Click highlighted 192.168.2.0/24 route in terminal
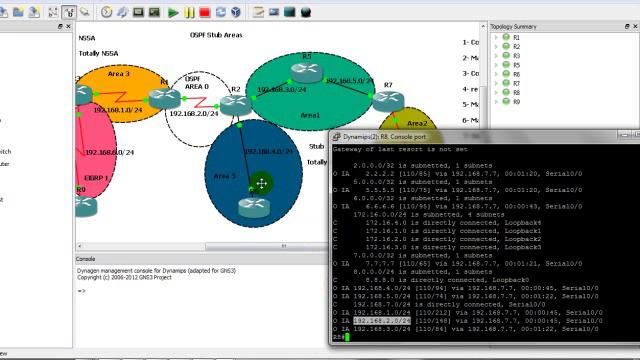The width and height of the screenshot is (640, 360). click(382, 321)
